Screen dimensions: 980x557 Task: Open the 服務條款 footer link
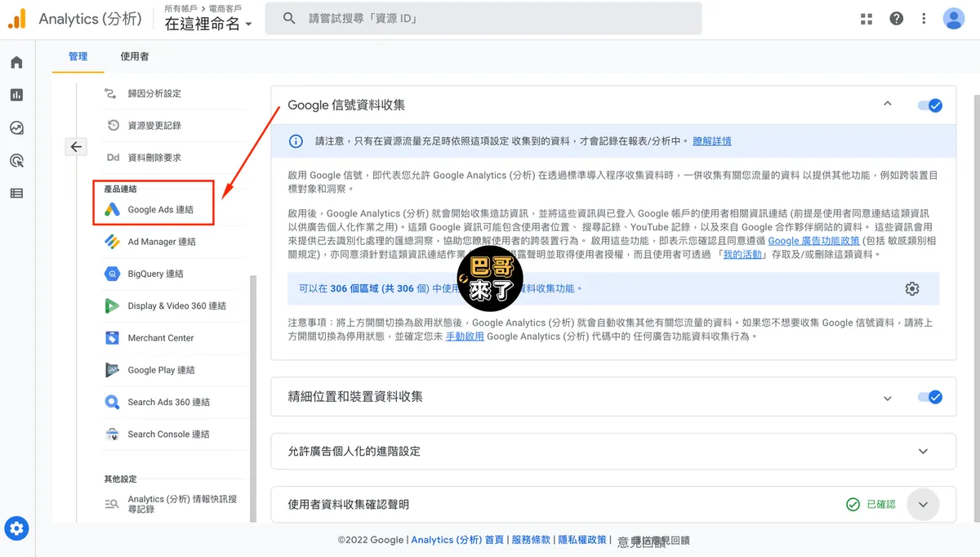coord(531,540)
